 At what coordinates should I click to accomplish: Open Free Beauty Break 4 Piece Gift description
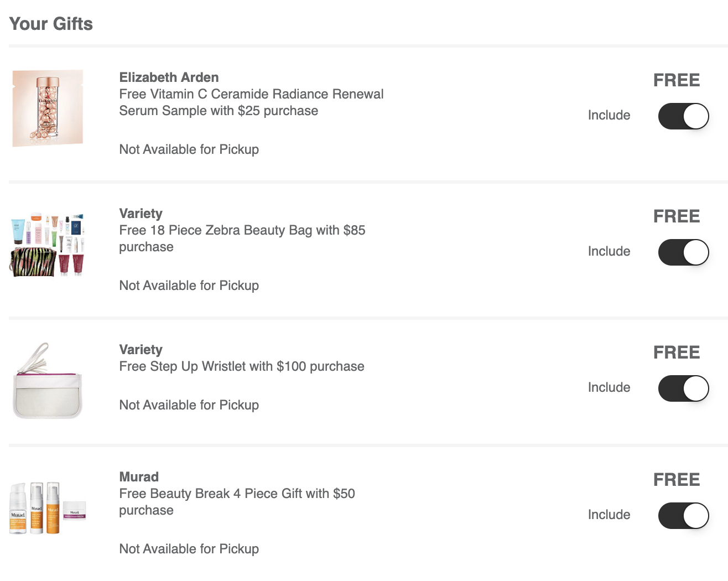pyautogui.click(x=237, y=502)
